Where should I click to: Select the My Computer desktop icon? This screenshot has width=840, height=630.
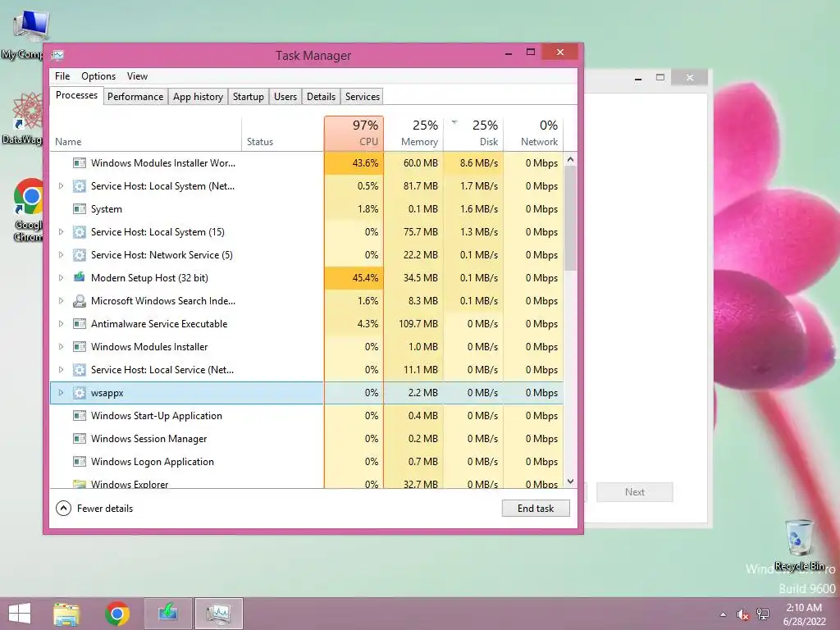point(24,35)
